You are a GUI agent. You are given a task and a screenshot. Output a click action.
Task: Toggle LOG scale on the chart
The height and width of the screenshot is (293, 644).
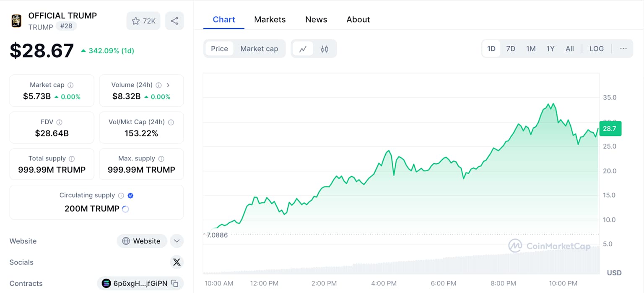597,49
